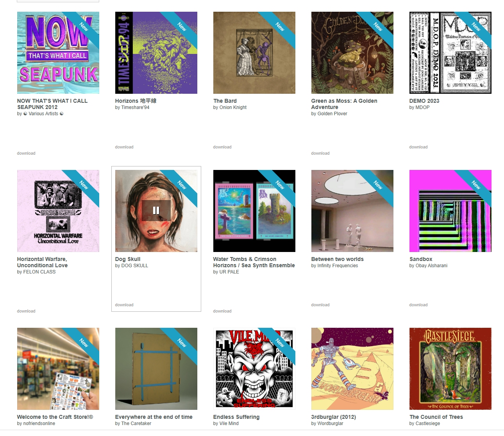504x436 pixels.
Task: Click download under NOW THAT'S WHAT I CALL SEAPUNK
Action: pyautogui.click(x=26, y=153)
